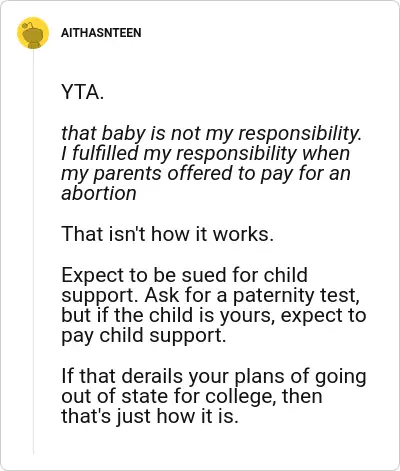Click the paragraph starting 'Expect to be sued'
Image resolution: width=400 pixels, height=471 pixels.
(x=214, y=305)
